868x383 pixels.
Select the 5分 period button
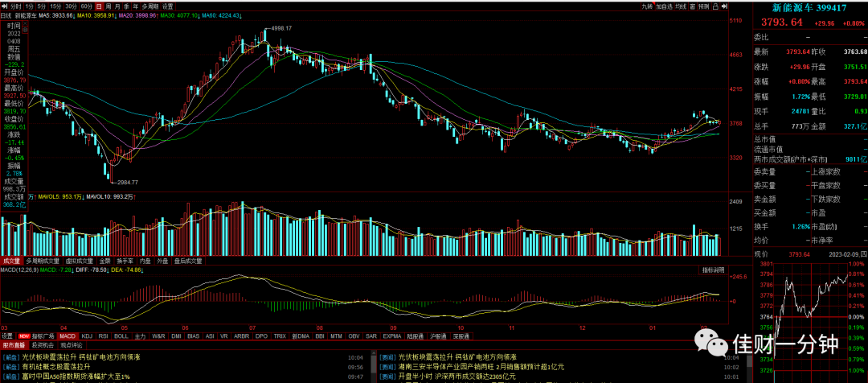point(42,6)
